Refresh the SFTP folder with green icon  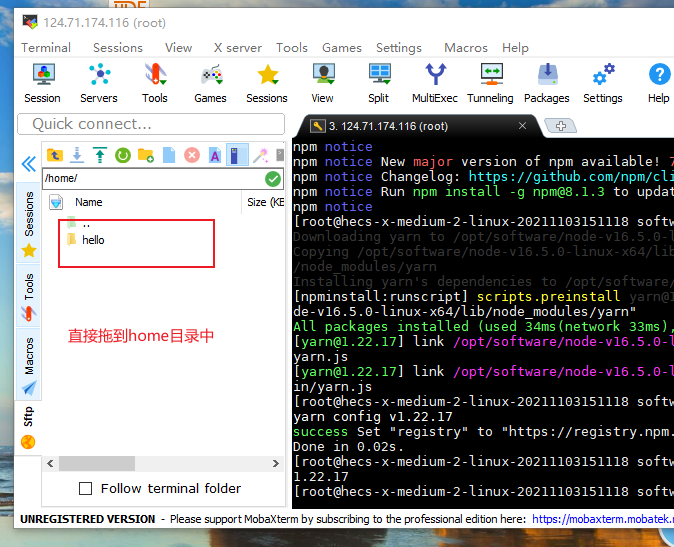coord(123,155)
